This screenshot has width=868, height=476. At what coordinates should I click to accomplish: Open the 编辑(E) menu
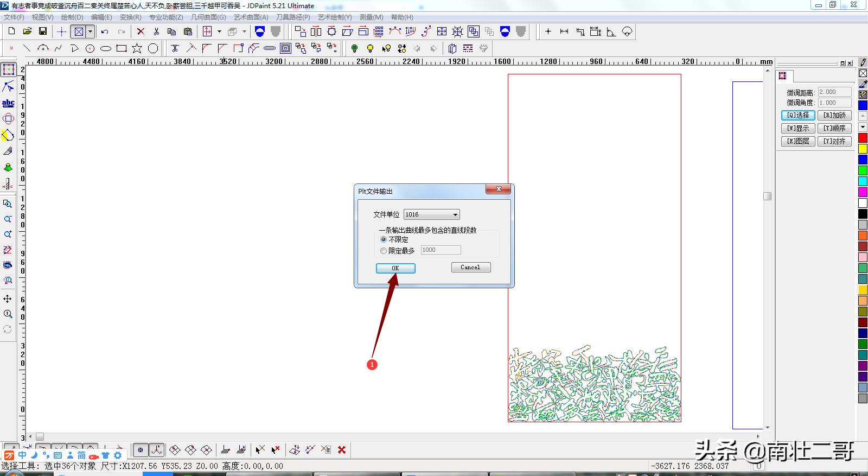(x=101, y=17)
